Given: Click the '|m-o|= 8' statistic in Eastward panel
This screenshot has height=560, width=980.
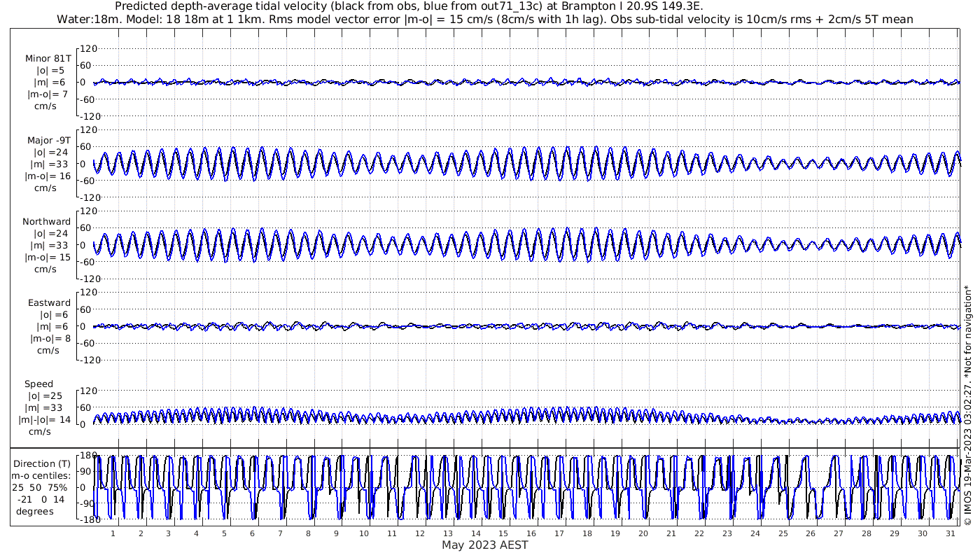Looking at the screenshot, I should pos(49,339).
